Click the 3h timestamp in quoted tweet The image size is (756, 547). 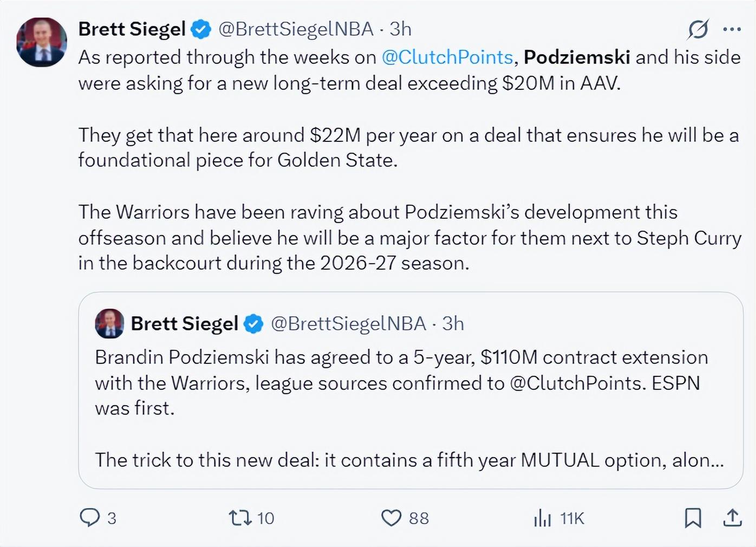point(453,324)
